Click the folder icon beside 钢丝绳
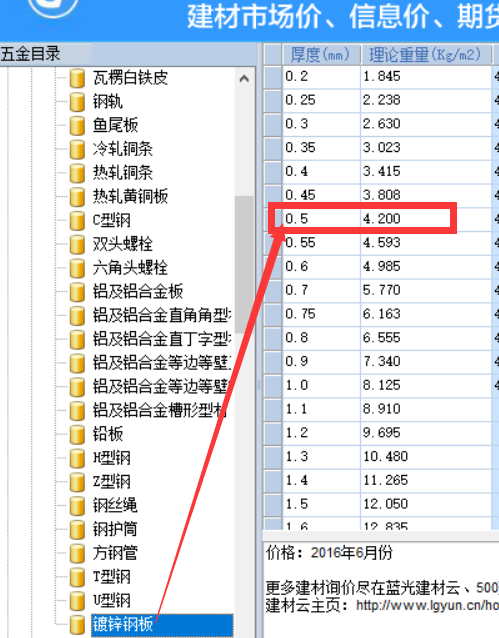499x638 pixels. click(77, 505)
